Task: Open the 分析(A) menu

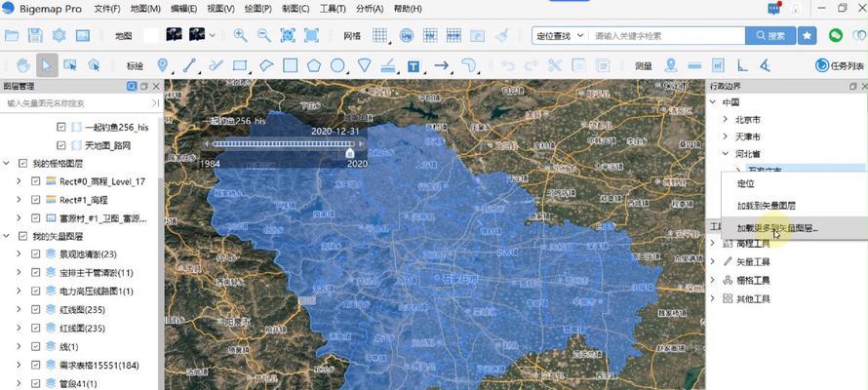Action: (371, 9)
